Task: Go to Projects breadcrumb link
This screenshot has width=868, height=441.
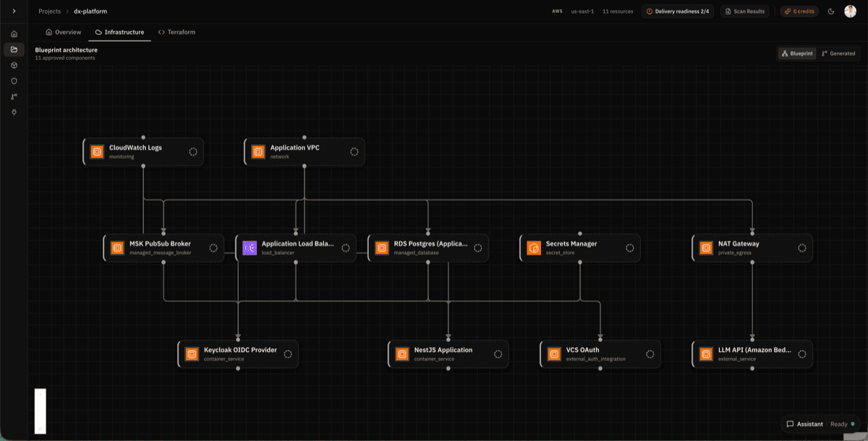Action: 49,12
